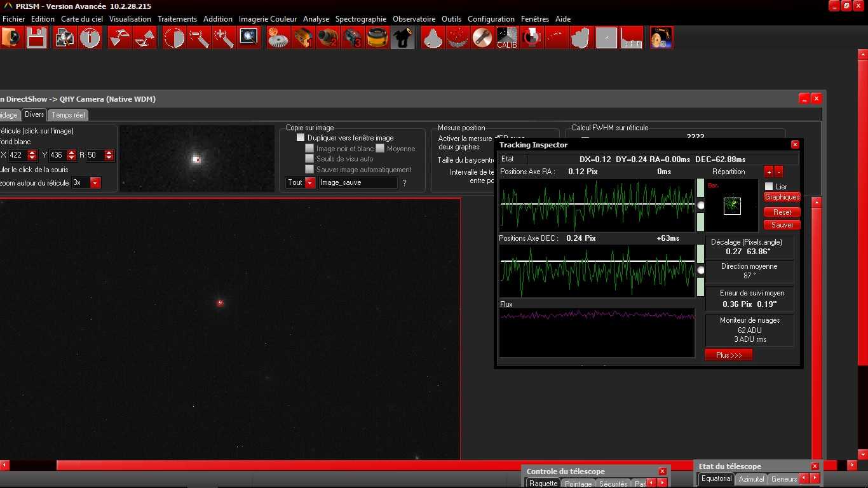868x488 pixels.
Task: Open the Spectrographie menu
Action: (360, 19)
